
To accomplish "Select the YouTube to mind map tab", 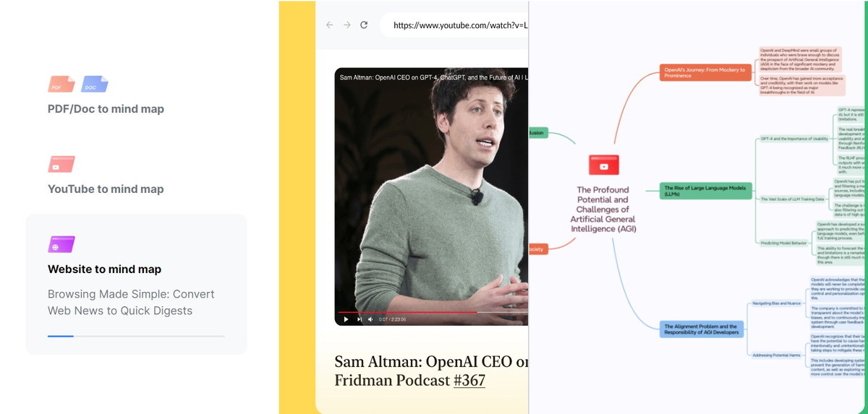I will point(106,189).
